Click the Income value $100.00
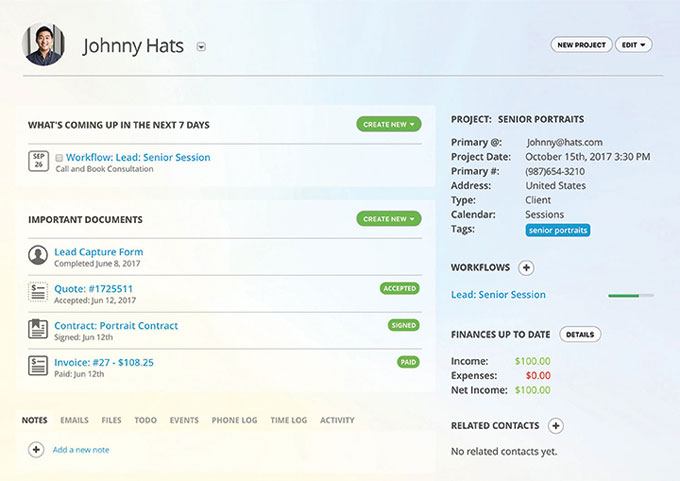 pyautogui.click(x=533, y=361)
